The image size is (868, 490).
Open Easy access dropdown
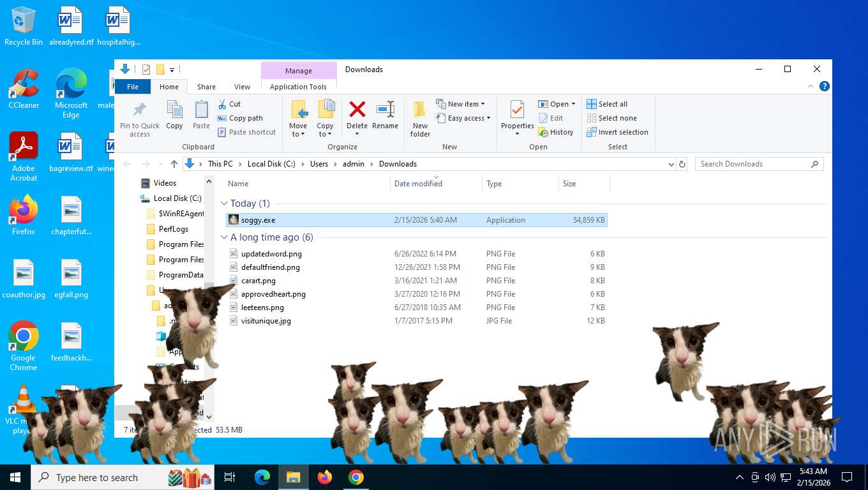click(463, 118)
